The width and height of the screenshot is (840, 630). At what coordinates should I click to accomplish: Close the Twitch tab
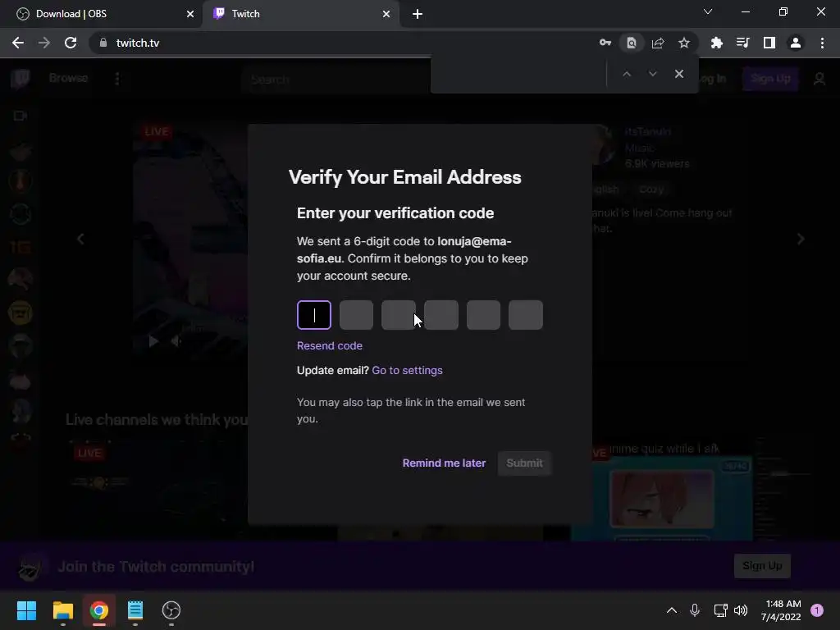click(386, 14)
